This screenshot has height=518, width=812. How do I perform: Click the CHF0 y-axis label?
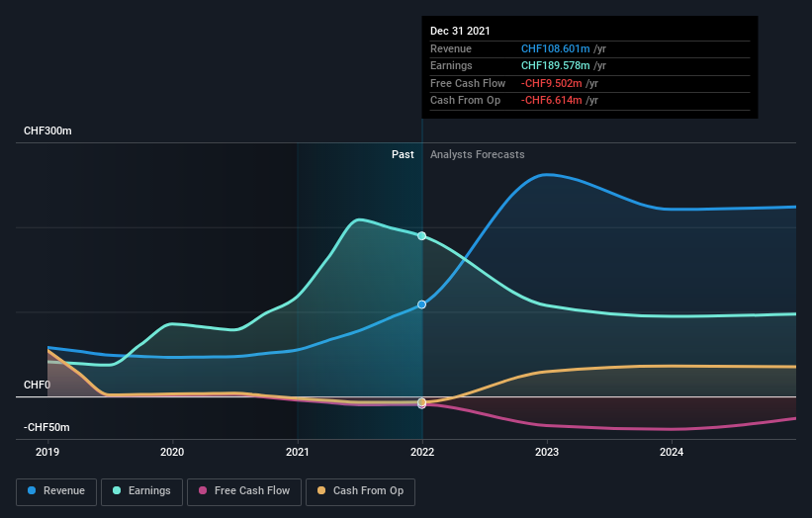click(38, 385)
